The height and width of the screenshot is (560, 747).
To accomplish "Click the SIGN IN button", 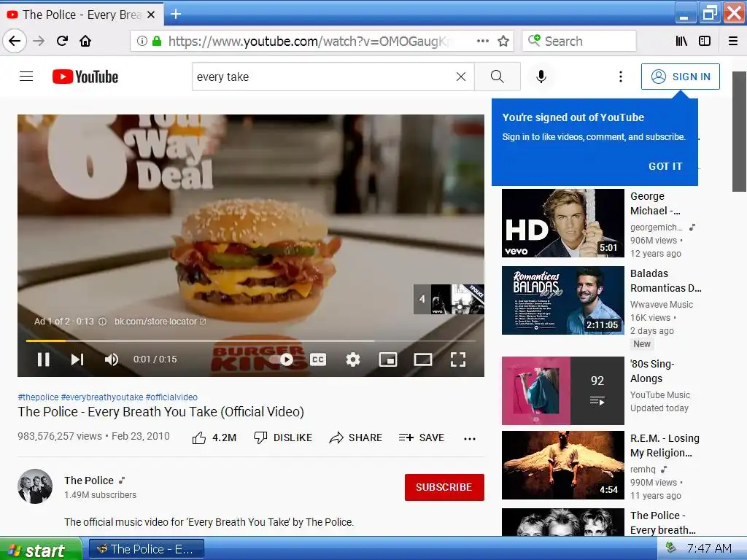I will click(681, 77).
